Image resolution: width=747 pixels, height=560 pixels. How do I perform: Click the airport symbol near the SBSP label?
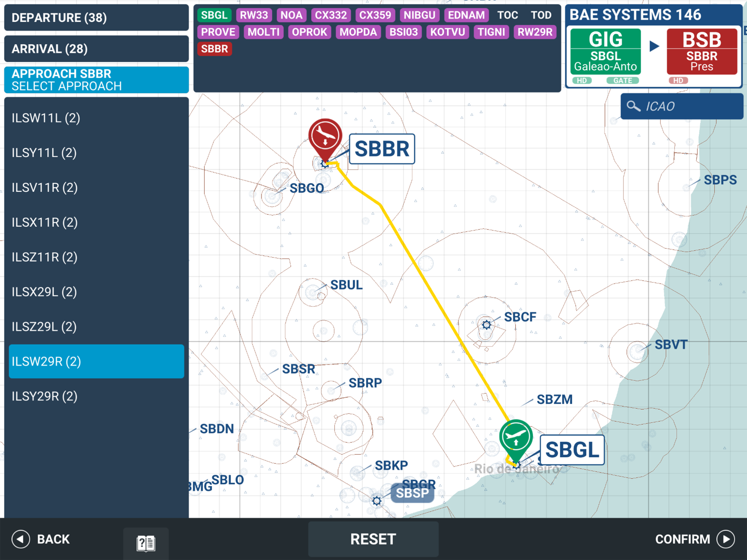coord(376,501)
